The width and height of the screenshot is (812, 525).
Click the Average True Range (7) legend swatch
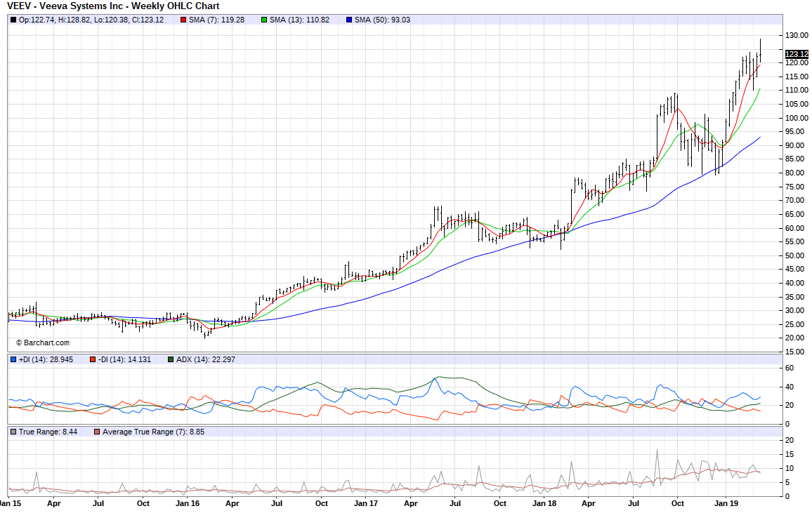pos(97,432)
